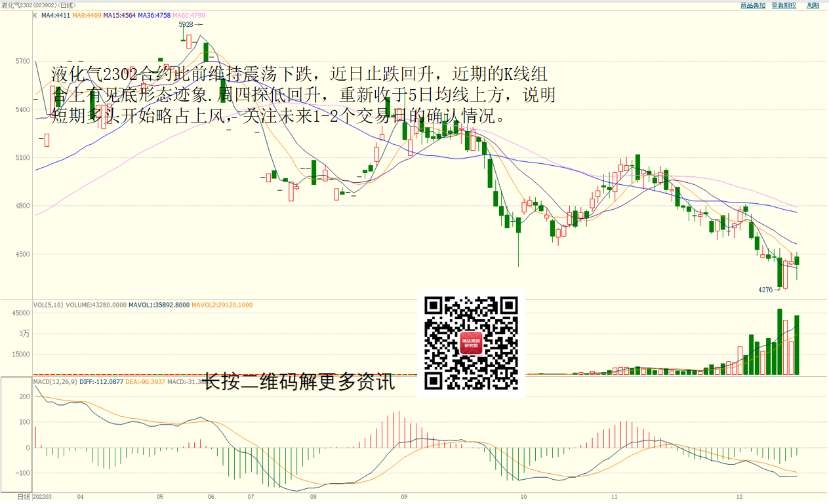Screen dimensions: 829x504
Task: Click the MA36:4758 moving average label
Action: click(x=155, y=14)
